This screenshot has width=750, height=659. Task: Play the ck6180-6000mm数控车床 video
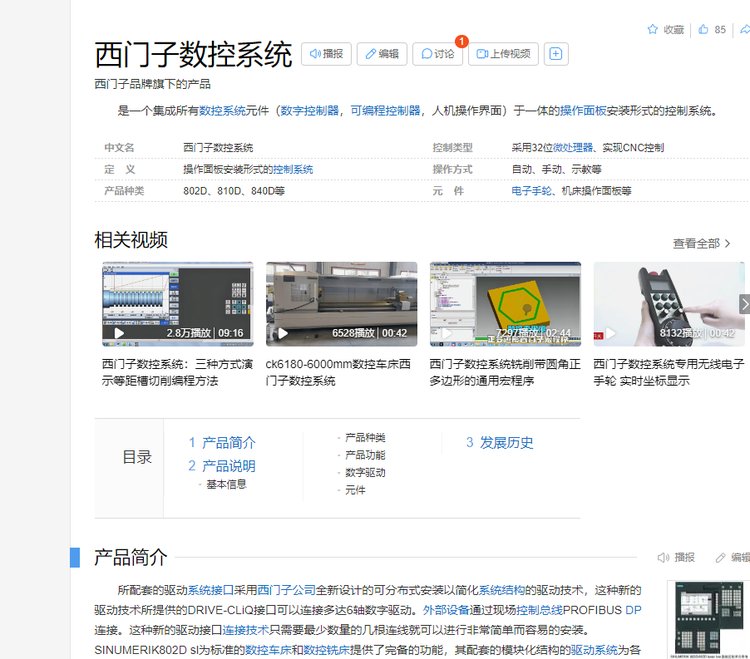[x=341, y=304]
